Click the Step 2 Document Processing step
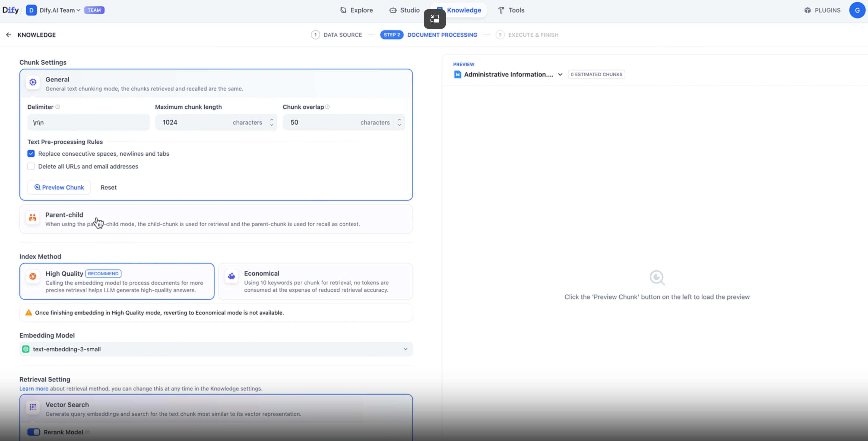Viewport: 868px width, 441px height. (x=429, y=35)
